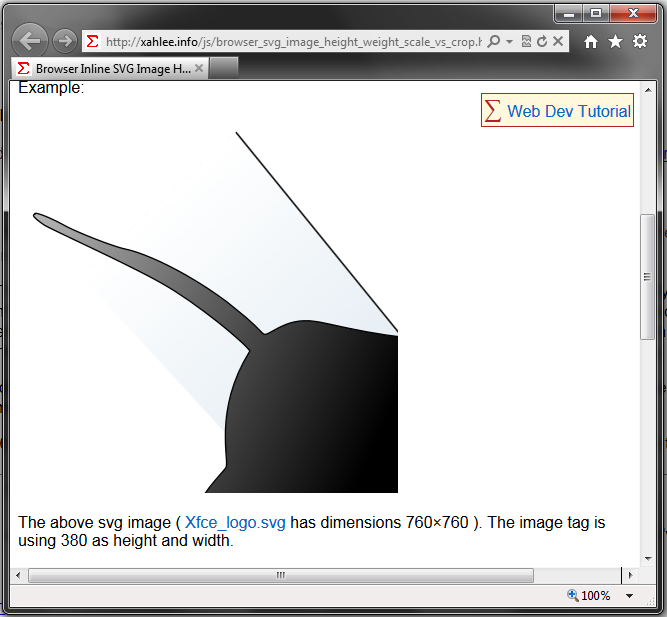The width and height of the screenshot is (667, 617).
Task: Close the Browser Inline SVG Image tab
Action: click(199, 68)
